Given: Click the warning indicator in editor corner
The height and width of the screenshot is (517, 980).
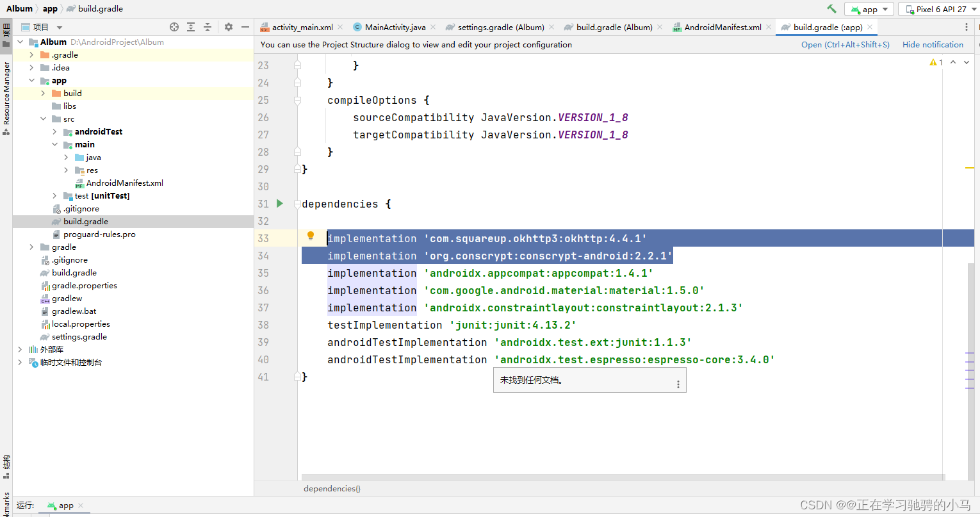Looking at the screenshot, I should click(936, 62).
